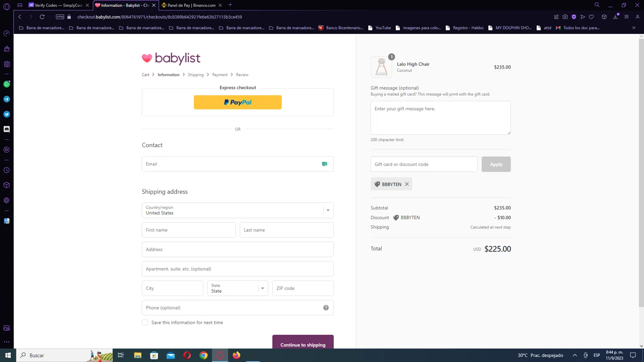The image size is (644, 362).
Task: Focus the Last name field
Action: 286,230
